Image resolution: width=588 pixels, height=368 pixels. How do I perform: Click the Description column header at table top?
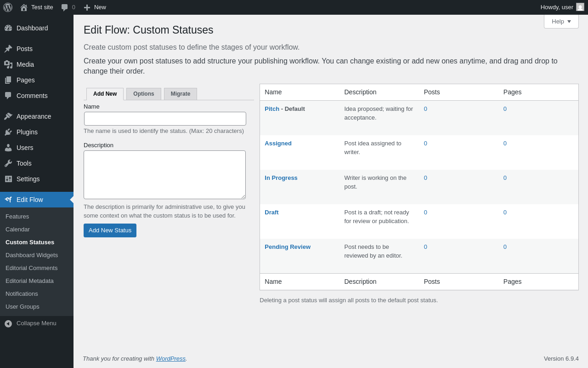pyautogui.click(x=360, y=92)
